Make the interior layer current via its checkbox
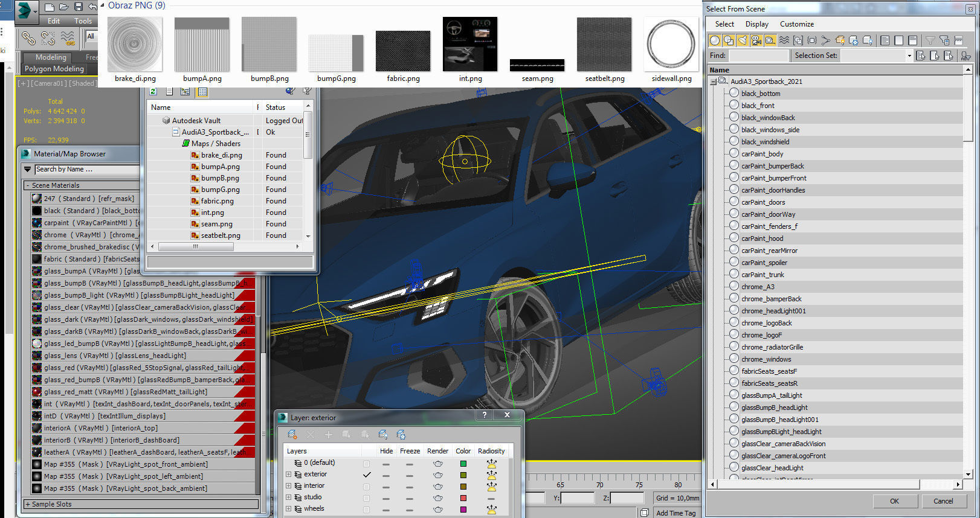This screenshot has width=980, height=518. 366,487
